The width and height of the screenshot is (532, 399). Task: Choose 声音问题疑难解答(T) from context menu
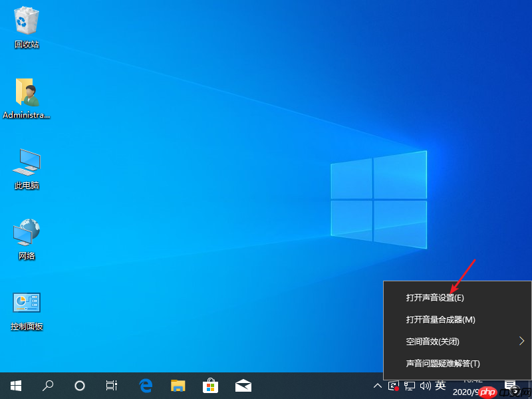(458, 363)
